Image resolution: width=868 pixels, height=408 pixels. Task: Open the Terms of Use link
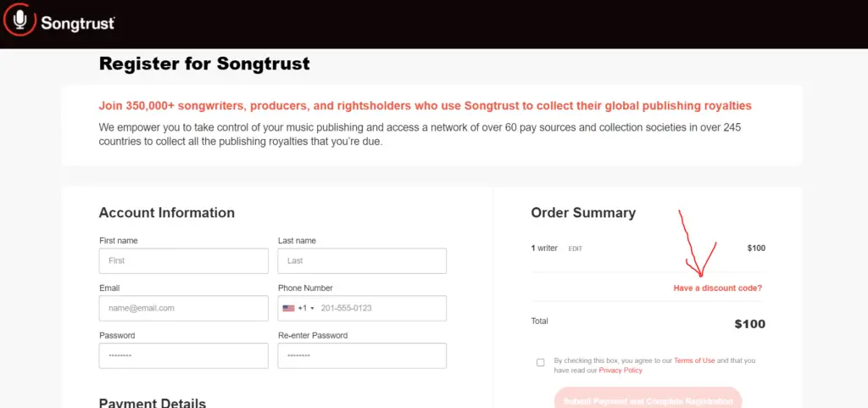point(694,360)
